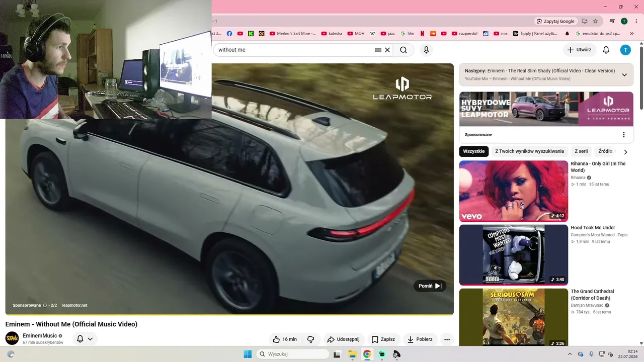Share the video via Udostępnij
This screenshot has height=362, width=644.
coord(343,339)
